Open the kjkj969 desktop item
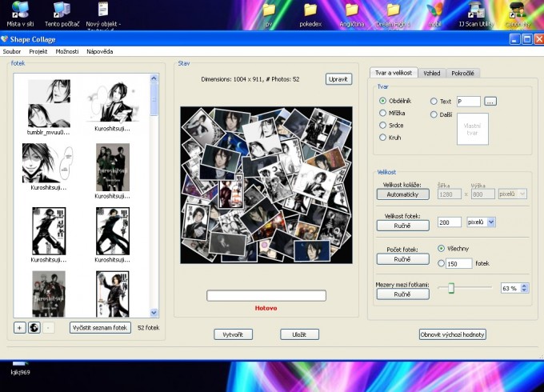Viewport: 544px width, 392px height. (20, 369)
